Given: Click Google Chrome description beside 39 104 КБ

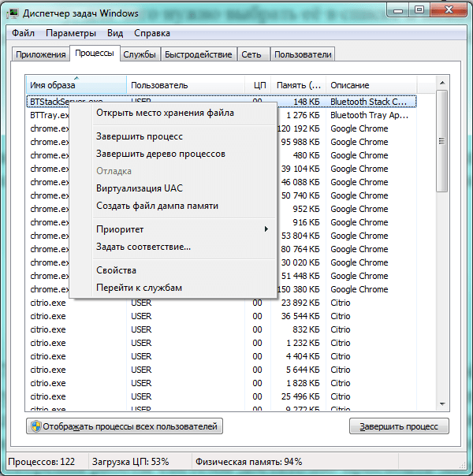Looking at the screenshot, I should pyautogui.click(x=359, y=169).
